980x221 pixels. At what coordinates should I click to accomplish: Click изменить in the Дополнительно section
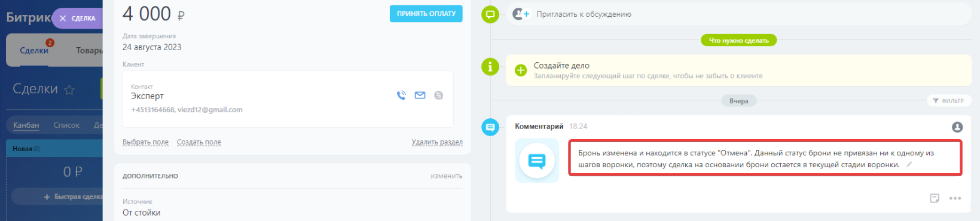coord(446,176)
